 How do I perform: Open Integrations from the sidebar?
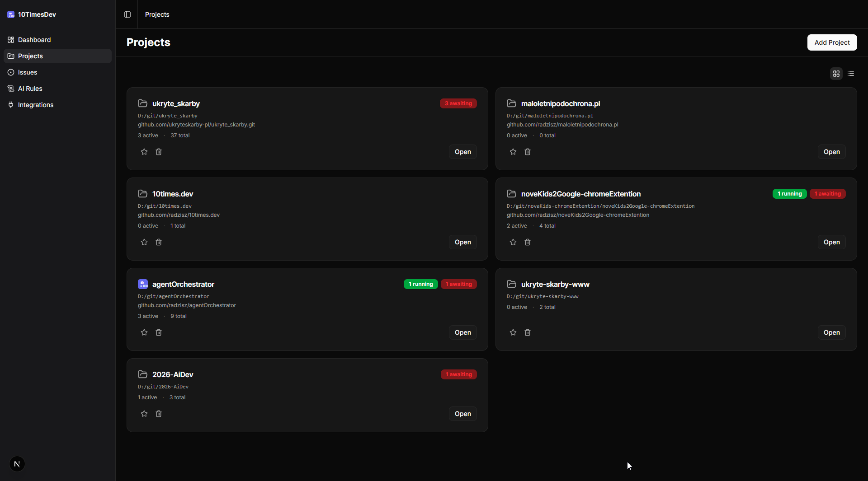[36, 105]
